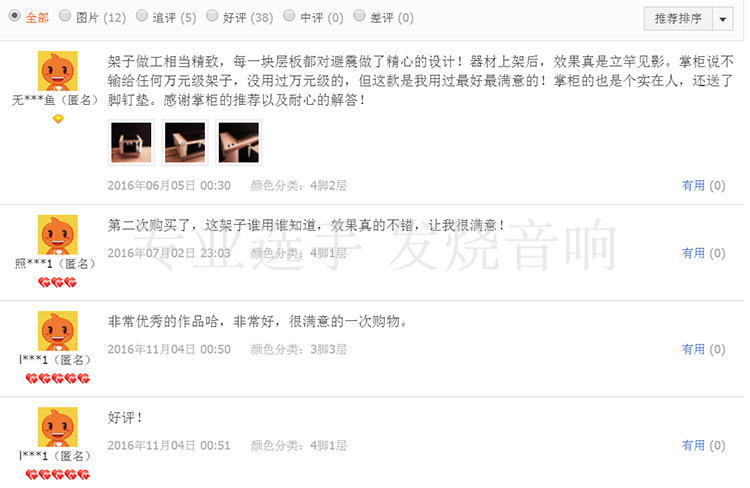Click the 推荐排序 sort button
The width and height of the screenshot is (750, 488).
coord(678,19)
